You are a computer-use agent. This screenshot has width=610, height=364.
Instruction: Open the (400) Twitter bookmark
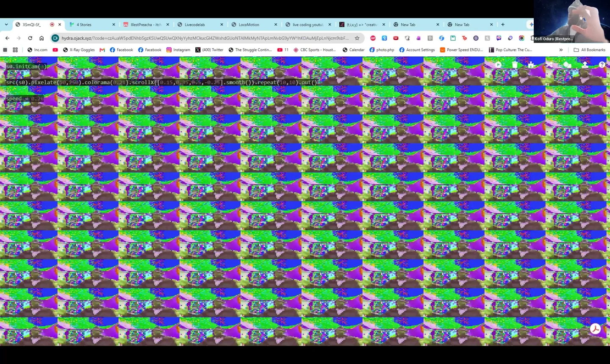(x=209, y=50)
